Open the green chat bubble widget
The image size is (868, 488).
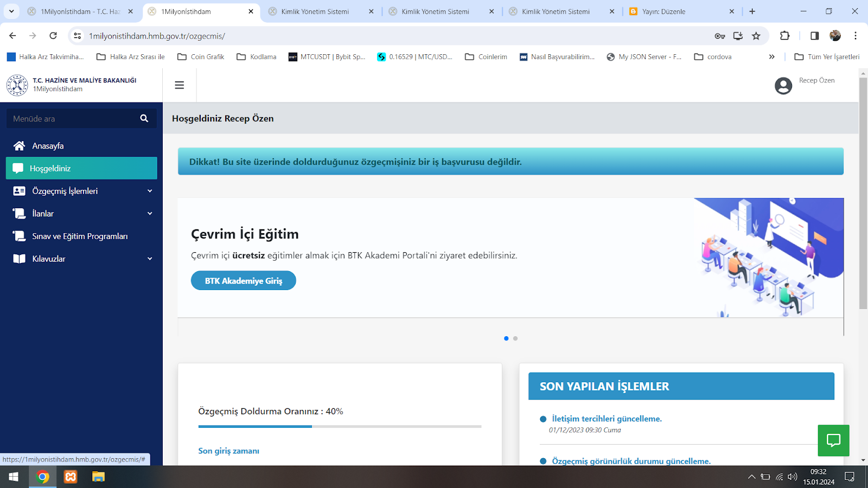(x=833, y=440)
